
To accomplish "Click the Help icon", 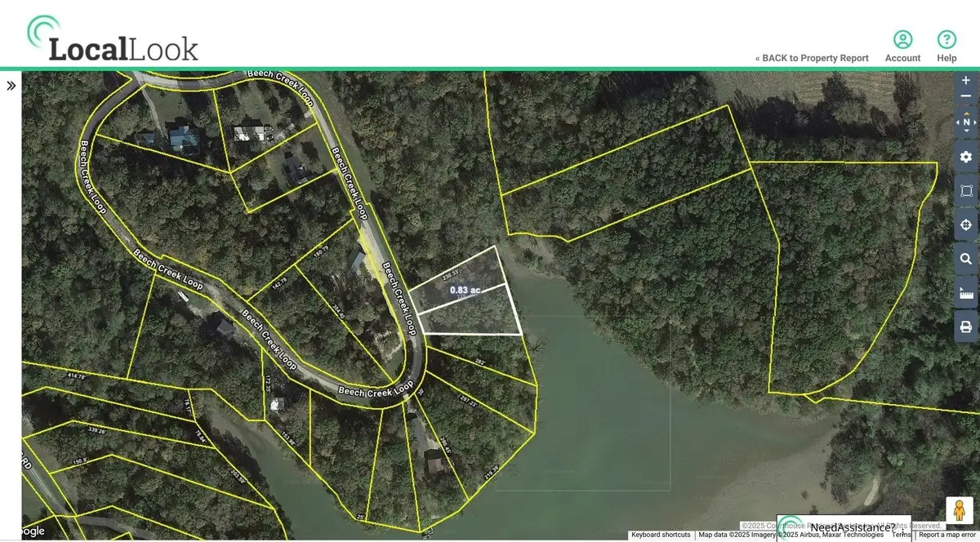I will pos(947,39).
